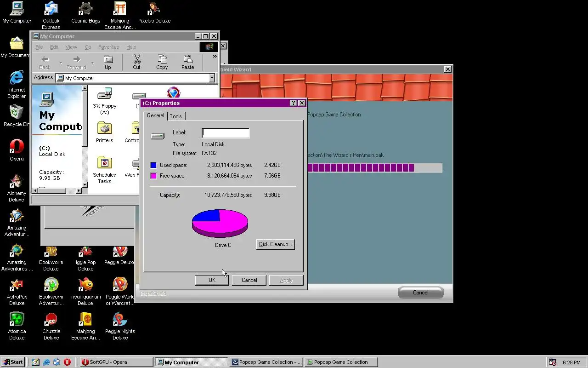Click the FAT32 file system value
The image size is (588, 368).
click(x=209, y=153)
